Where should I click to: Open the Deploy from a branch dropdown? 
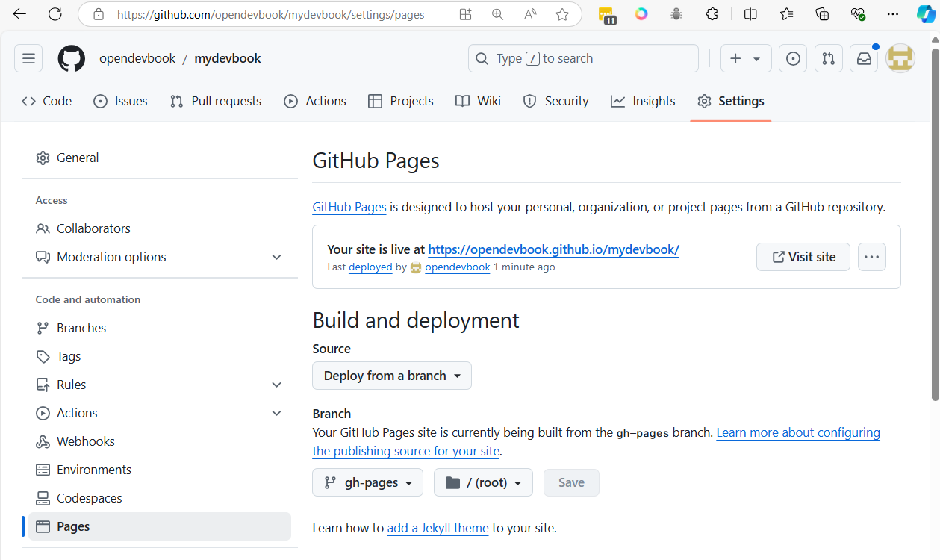click(391, 376)
